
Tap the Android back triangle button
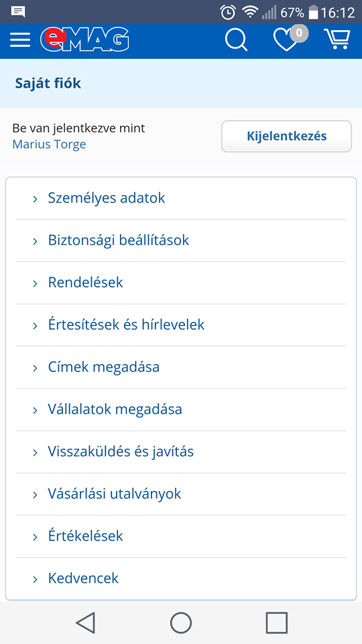pyautogui.click(x=86, y=623)
